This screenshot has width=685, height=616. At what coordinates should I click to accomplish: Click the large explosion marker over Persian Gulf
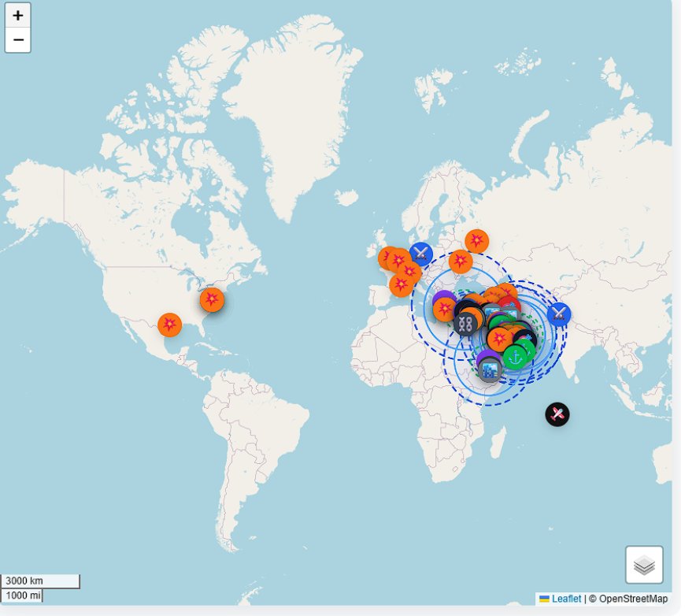coord(499,339)
